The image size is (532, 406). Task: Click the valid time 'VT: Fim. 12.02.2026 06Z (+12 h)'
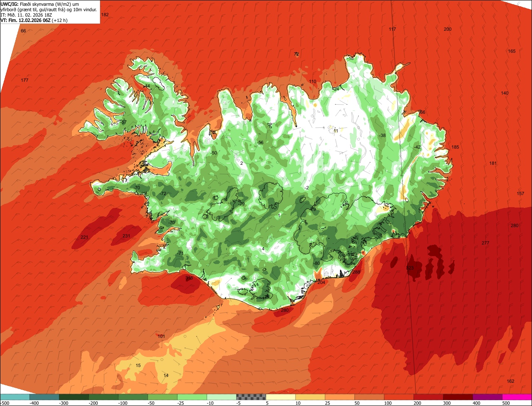pyautogui.click(x=34, y=20)
